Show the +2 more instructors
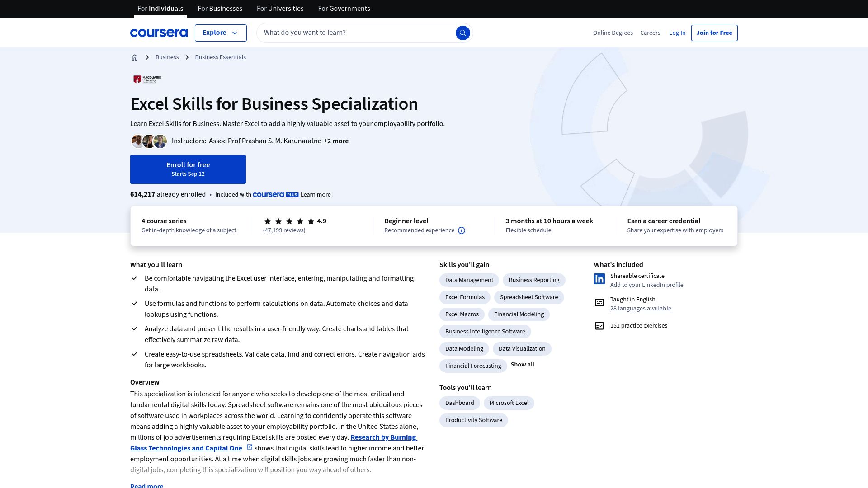 click(336, 141)
